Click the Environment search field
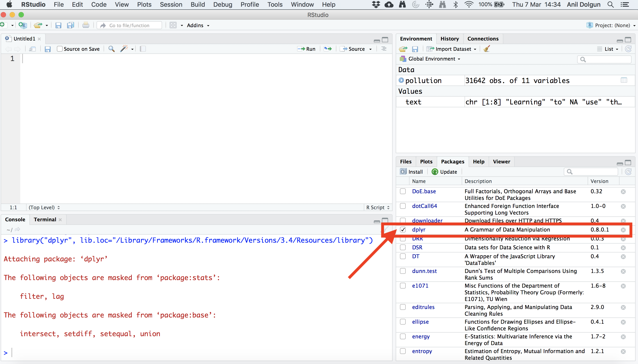This screenshot has width=638, height=364. point(605,59)
